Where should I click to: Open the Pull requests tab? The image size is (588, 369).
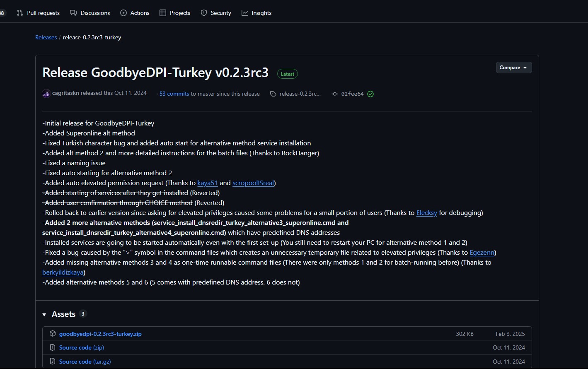[38, 13]
